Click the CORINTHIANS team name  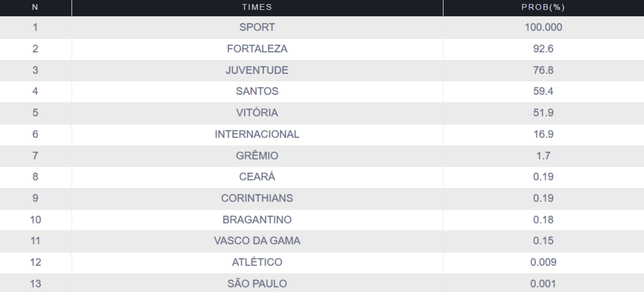pos(257,198)
